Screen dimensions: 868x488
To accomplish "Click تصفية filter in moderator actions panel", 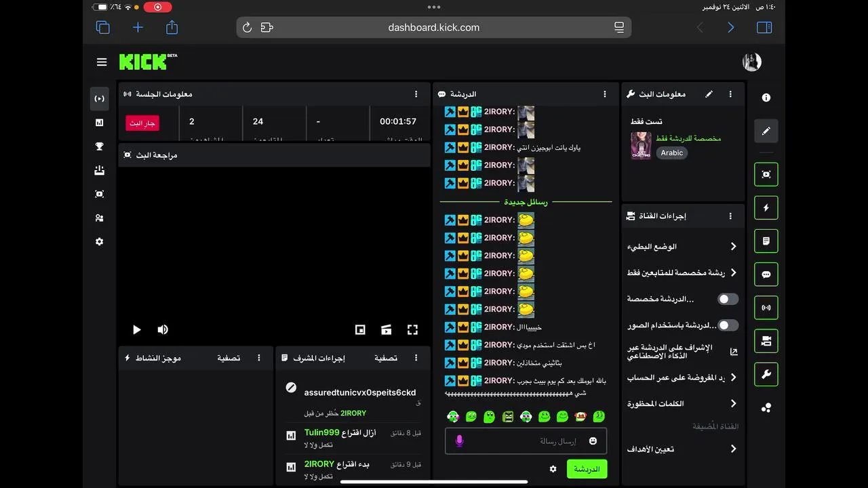I will (386, 358).
